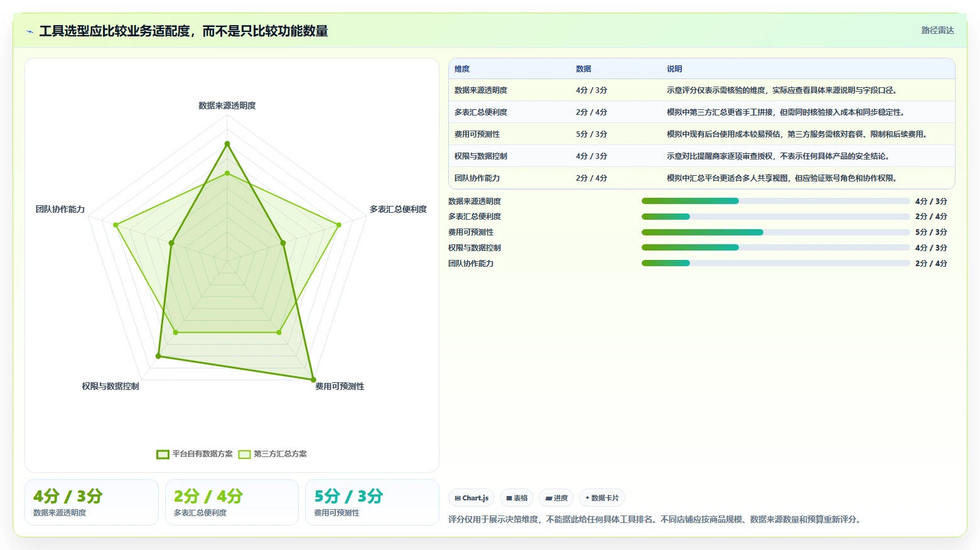Click the description starting 模拟中汇总平台更适合多人共享视图
The width and height of the screenshot is (980, 550).
pyautogui.click(x=783, y=178)
